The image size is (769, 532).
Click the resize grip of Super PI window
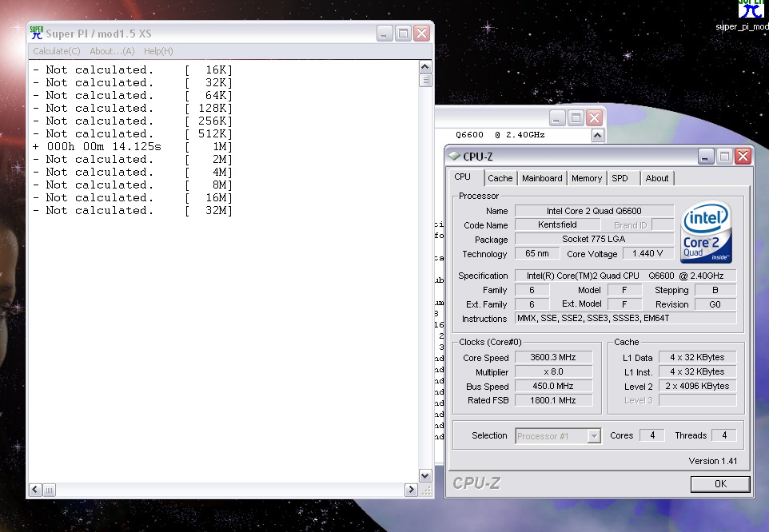(x=426, y=490)
